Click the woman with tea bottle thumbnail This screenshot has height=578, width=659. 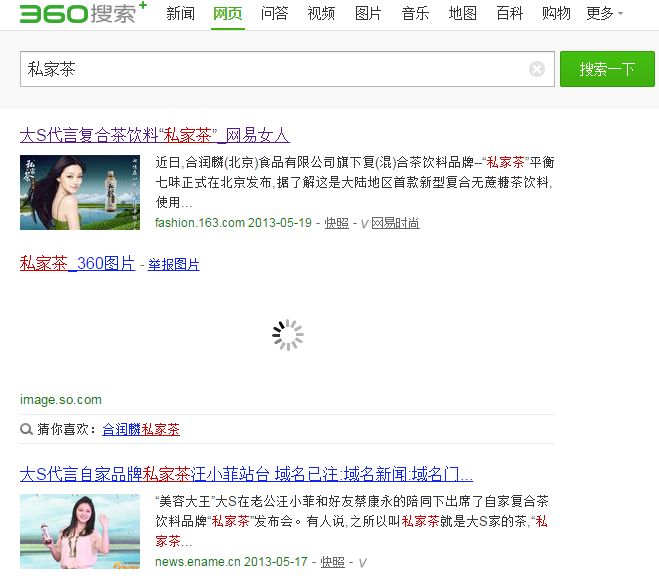pos(80,193)
